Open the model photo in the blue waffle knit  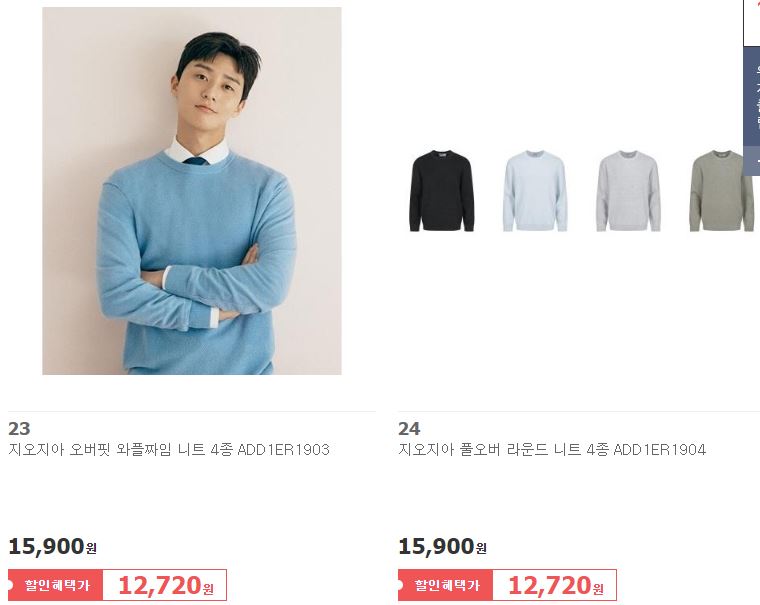click(192, 191)
